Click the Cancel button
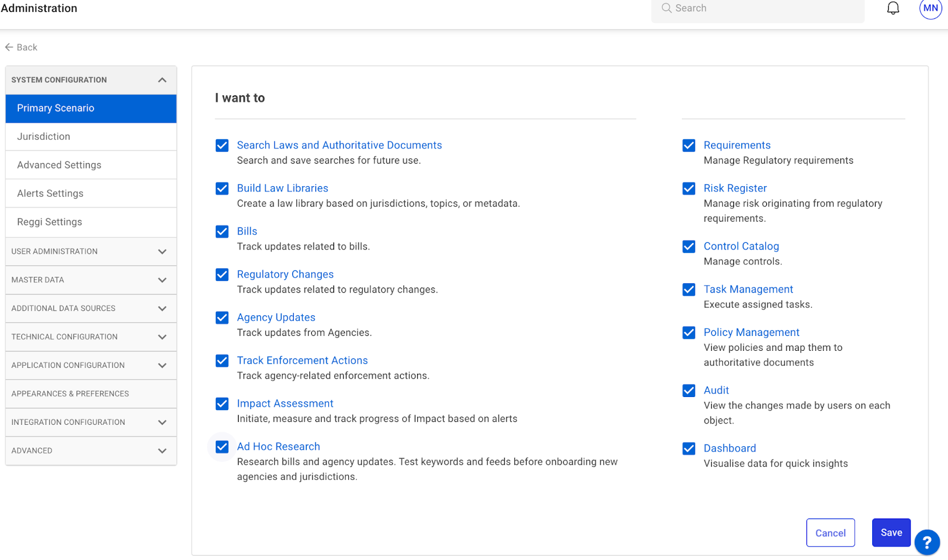 point(830,533)
